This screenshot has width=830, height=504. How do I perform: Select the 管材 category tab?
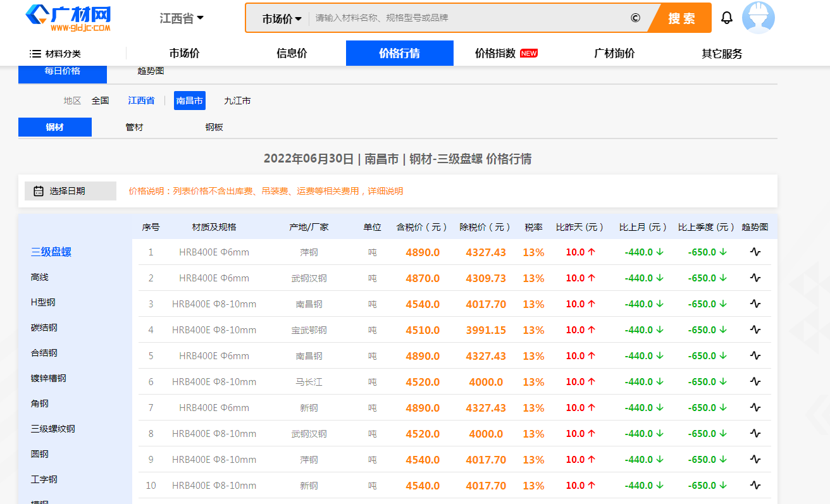click(x=134, y=127)
